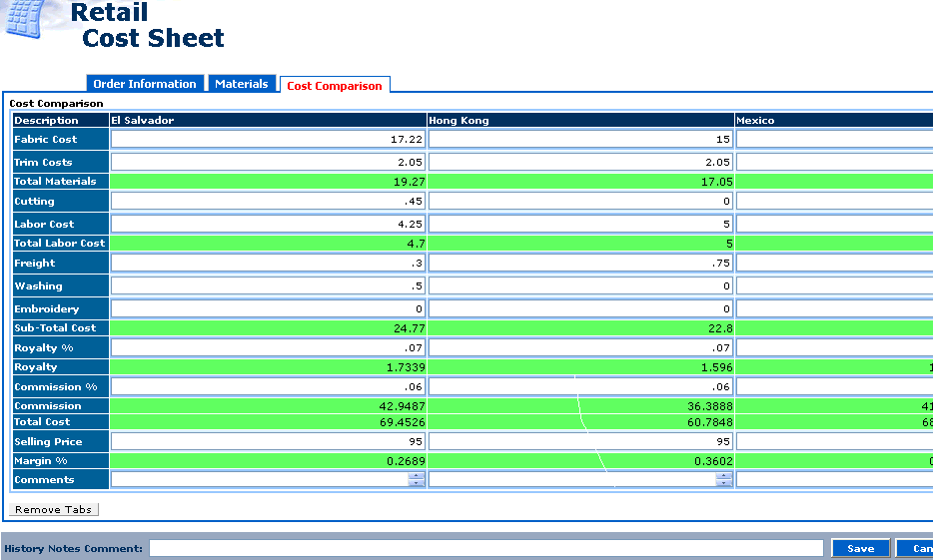Click El Salvador Total Labor Cost 4.7

(416, 244)
